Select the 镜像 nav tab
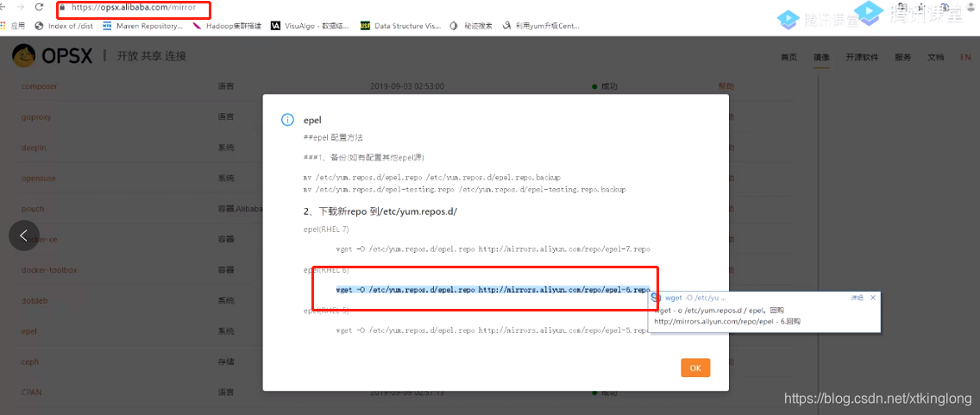Viewport: 980px width, 415px height. pyautogui.click(x=821, y=57)
